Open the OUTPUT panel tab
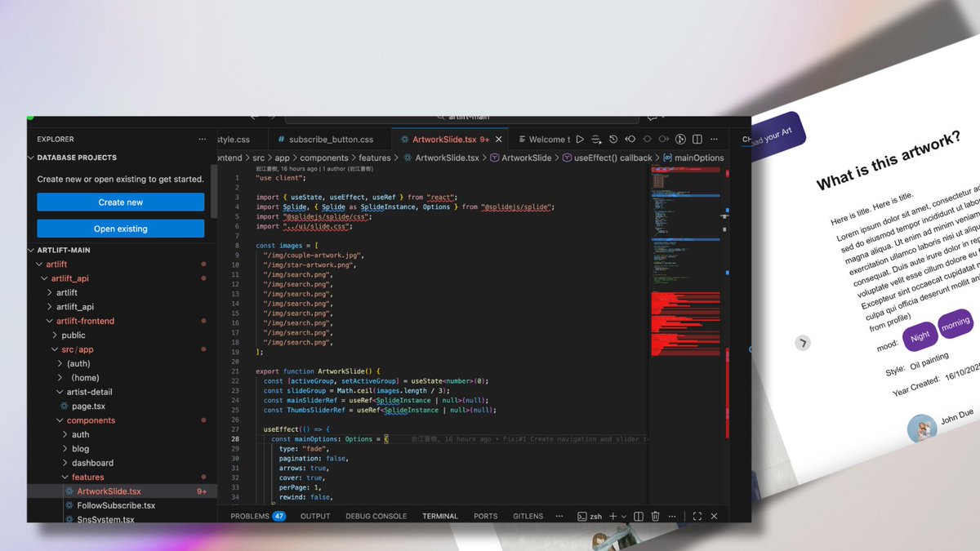The width and height of the screenshot is (980, 551). pos(315,516)
